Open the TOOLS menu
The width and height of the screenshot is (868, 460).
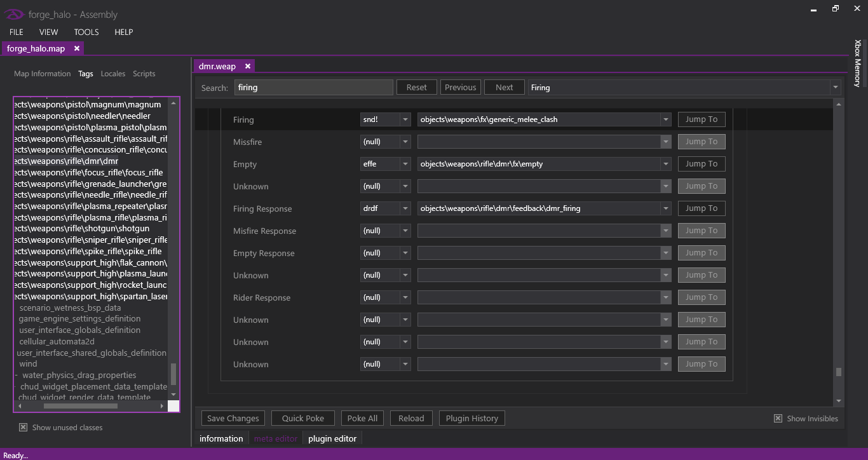(86, 32)
